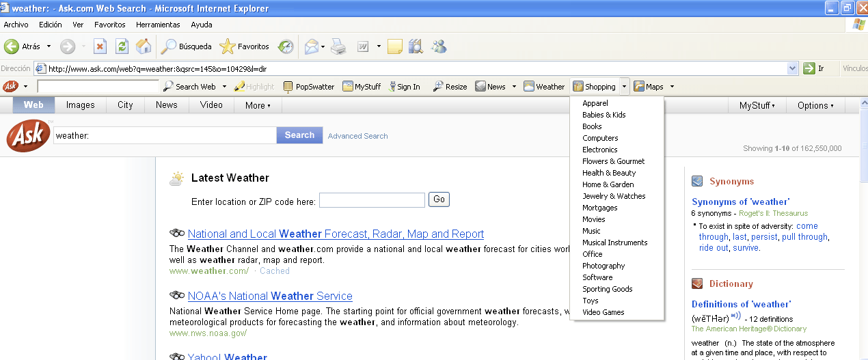Refresh the page using the green arrows icon
The height and width of the screenshot is (360, 868).
122,46
